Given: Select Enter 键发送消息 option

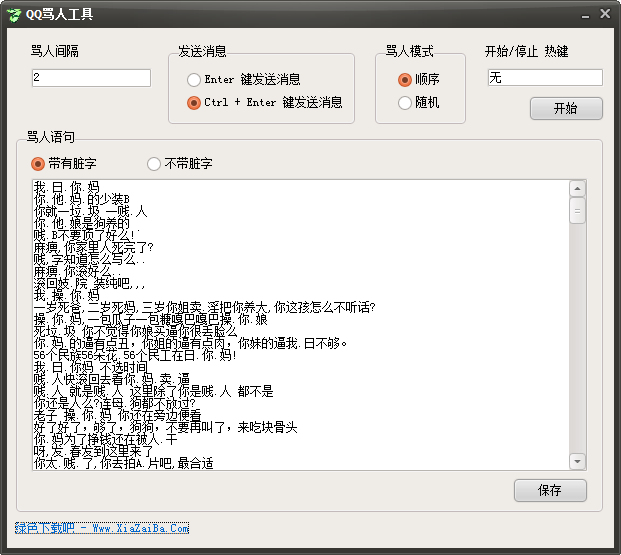Looking at the screenshot, I should pos(244,80).
